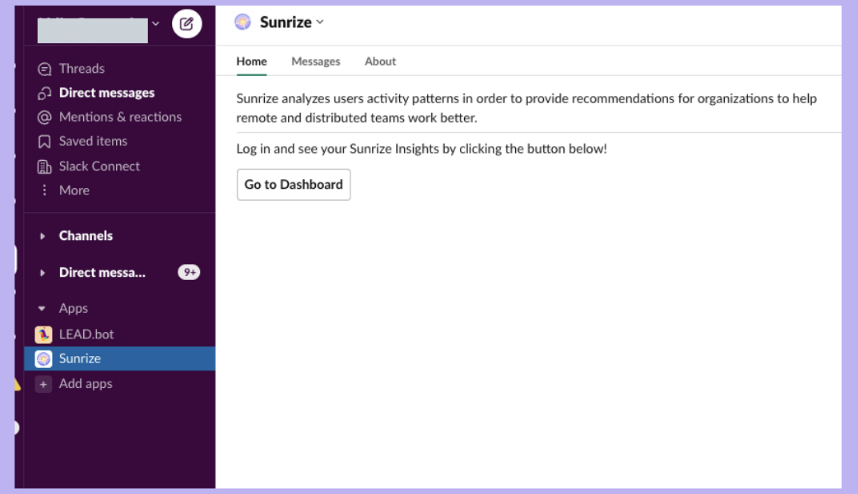Image resolution: width=858 pixels, height=494 pixels.
Task: Click the Mentions & reactions @ icon
Action: pos(44,117)
